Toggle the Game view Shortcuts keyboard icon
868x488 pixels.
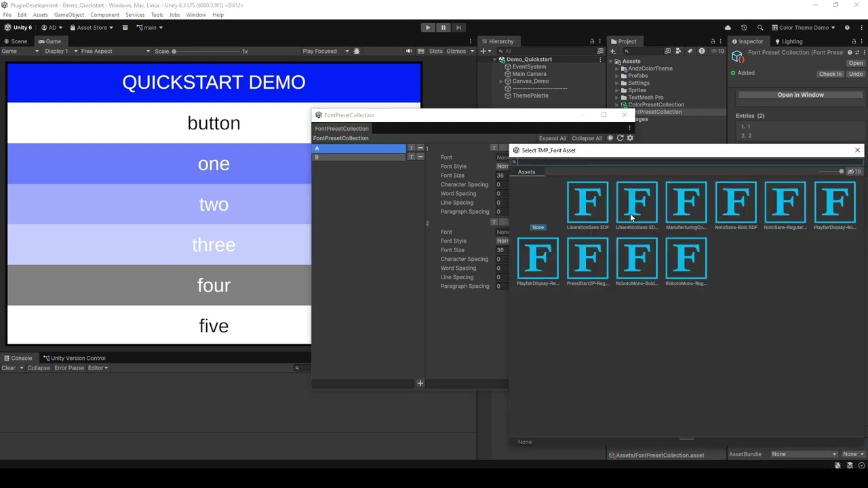(421, 52)
